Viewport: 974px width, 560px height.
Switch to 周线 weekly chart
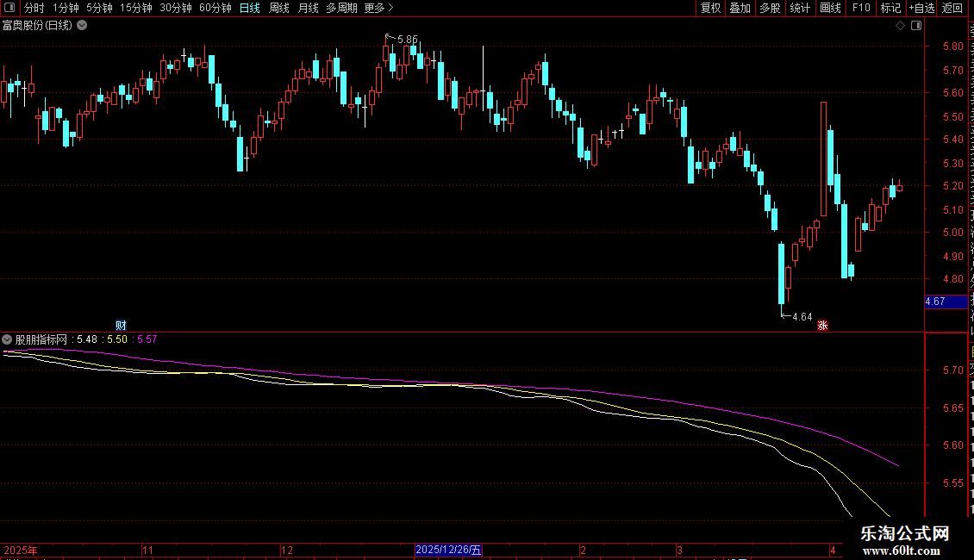coord(279,8)
